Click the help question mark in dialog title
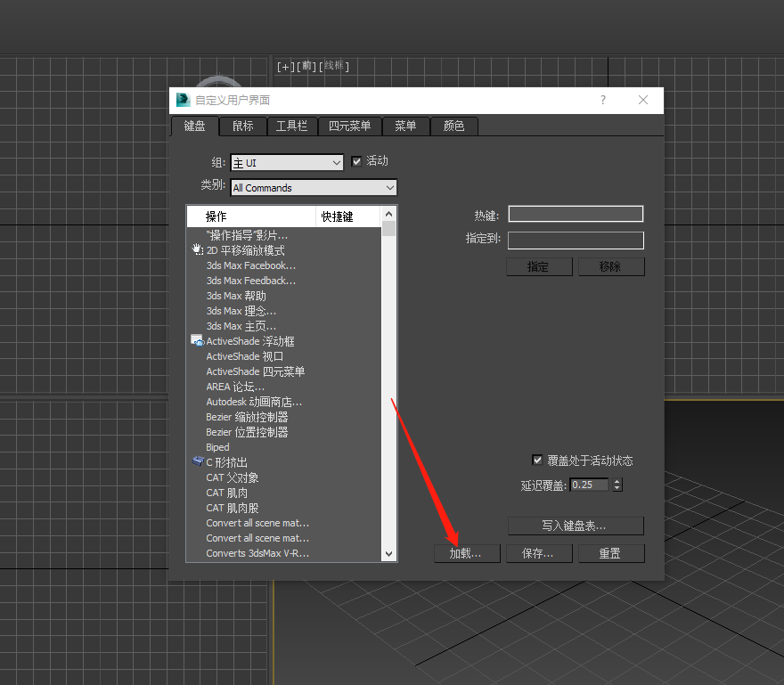 (603, 100)
